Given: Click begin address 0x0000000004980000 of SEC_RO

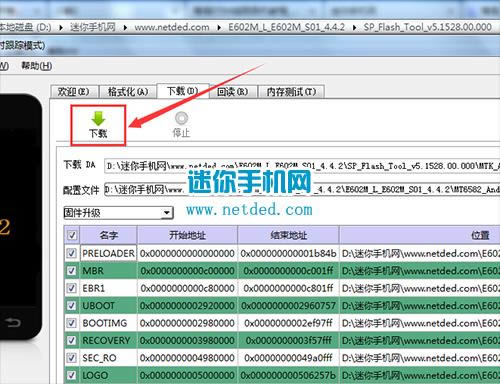Looking at the screenshot, I should 187,358.
